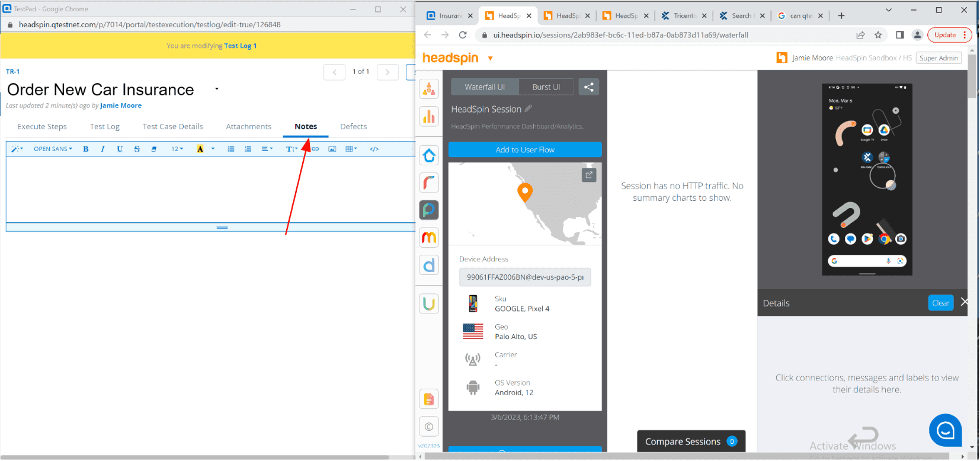Toggle italic formatting in Notes editor
This screenshot has height=461, width=980.
[x=103, y=149]
